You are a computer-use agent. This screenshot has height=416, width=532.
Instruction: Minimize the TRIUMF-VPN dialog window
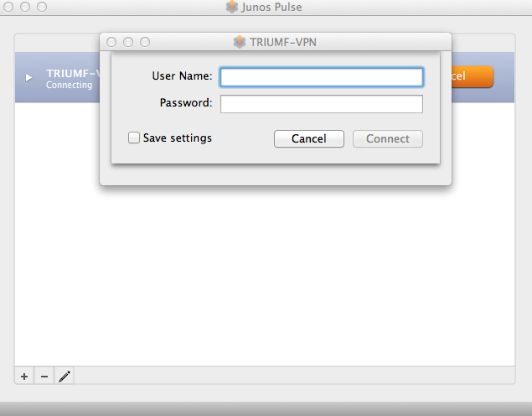[x=128, y=41]
